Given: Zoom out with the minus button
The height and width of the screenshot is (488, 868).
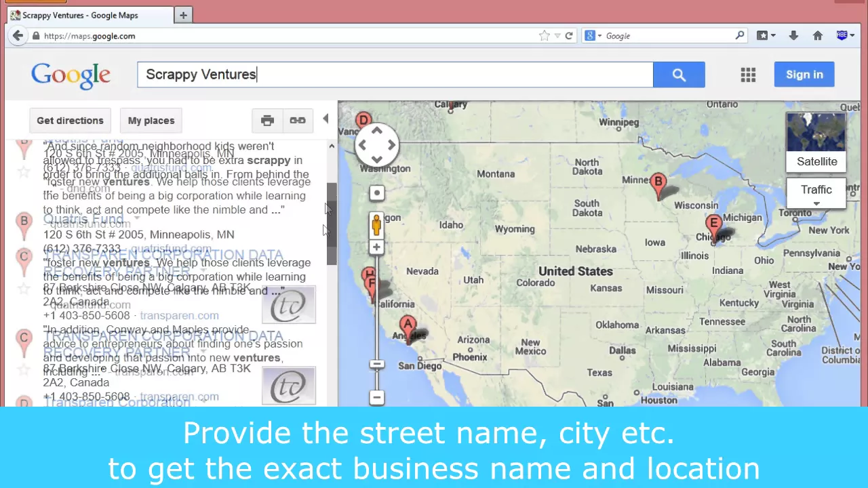Looking at the screenshot, I should [x=376, y=398].
